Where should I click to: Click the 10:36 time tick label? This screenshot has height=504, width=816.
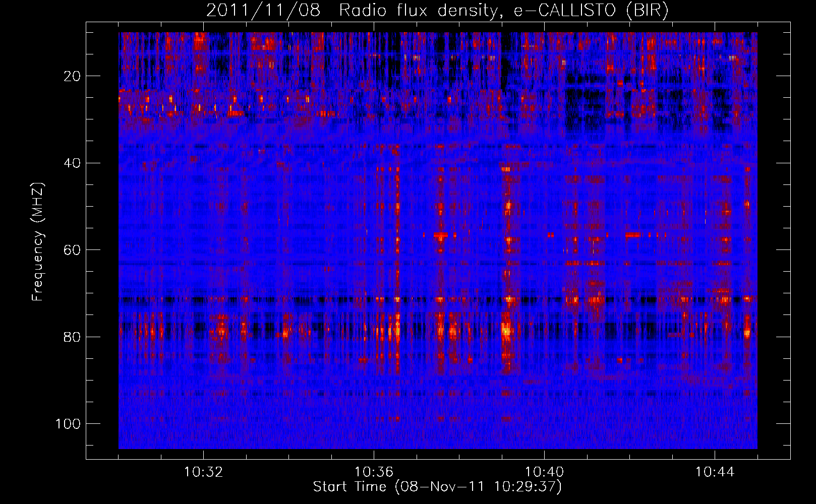374,472
